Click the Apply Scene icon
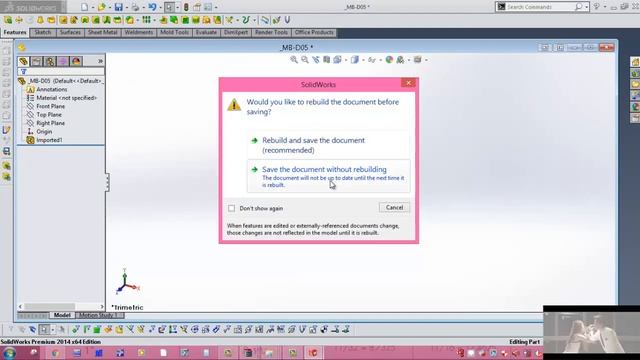The width and height of the screenshot is (640, 360). [400, 60]
